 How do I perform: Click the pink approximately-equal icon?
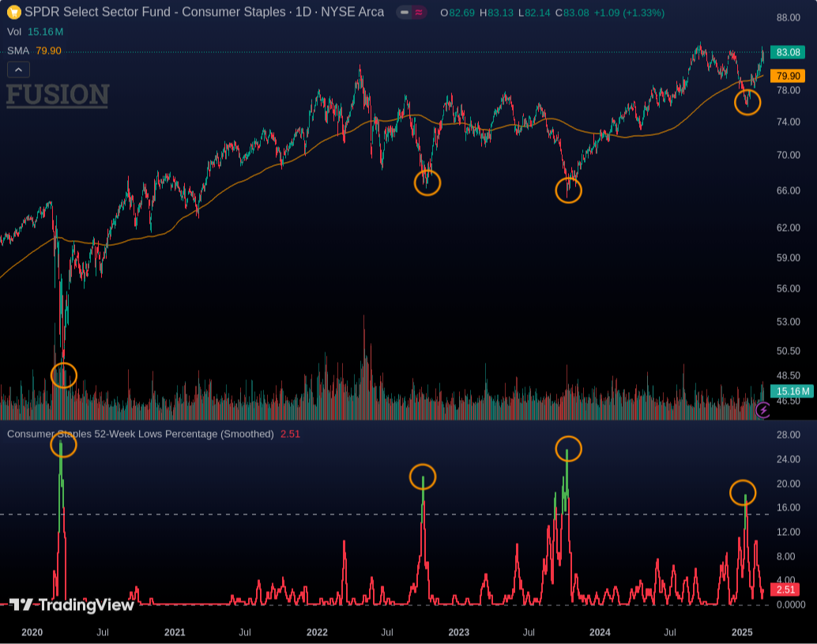click(x=419, y=13)
